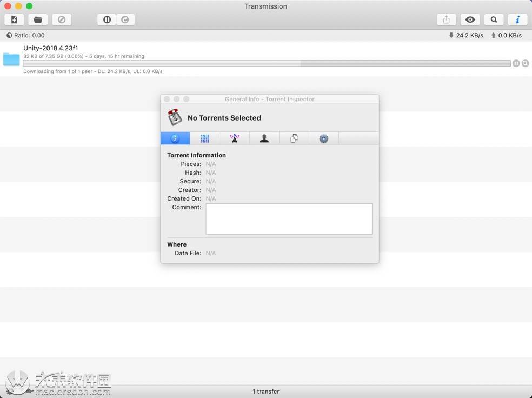This screenshot has width=532, height=398.
Task: Toggle the Inspector with the info button
Action: click(517, 19)
